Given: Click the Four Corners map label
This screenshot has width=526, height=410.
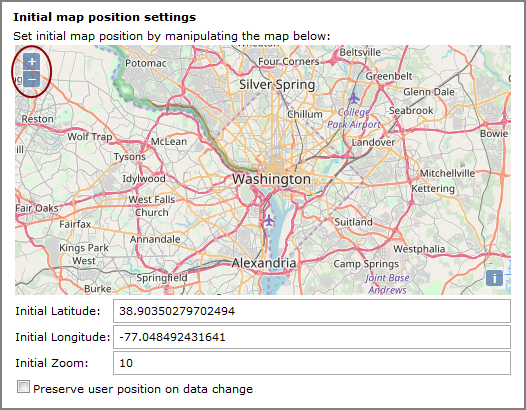Looking at the screenshot, I should click(288, 62).
